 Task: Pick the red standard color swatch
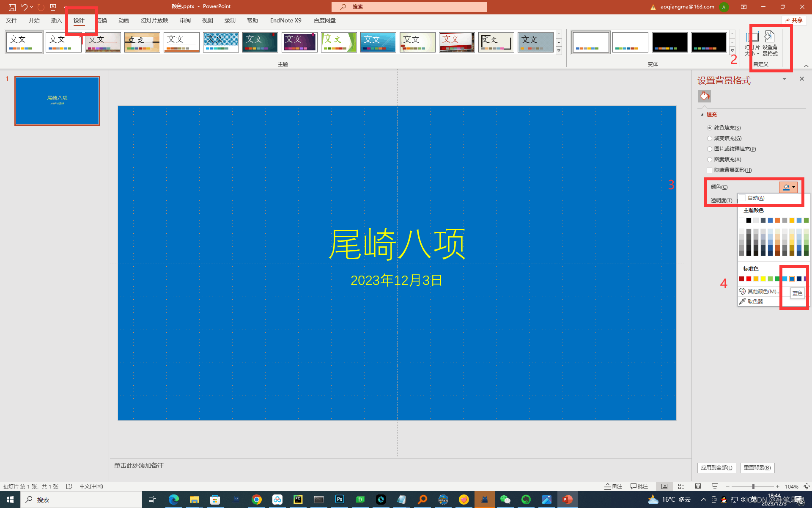tap(749, 279)
